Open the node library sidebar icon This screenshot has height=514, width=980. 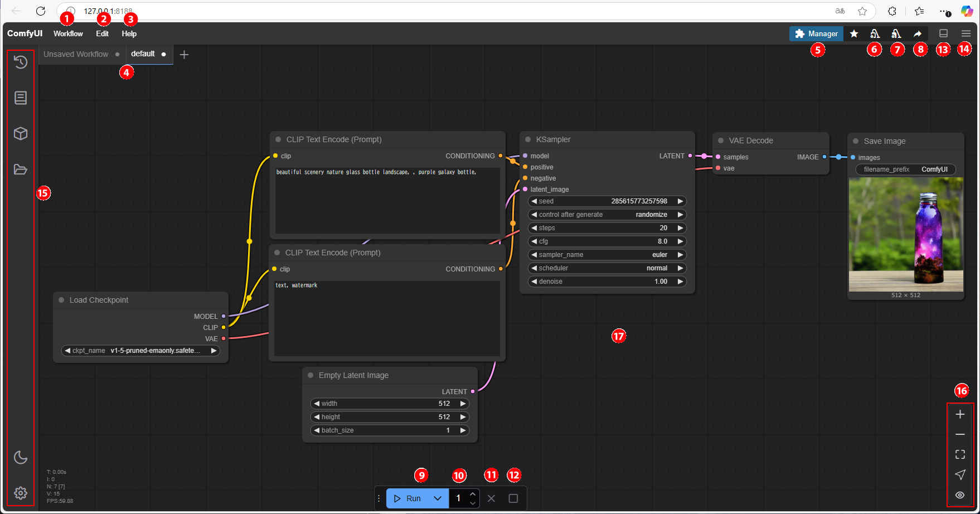click(x=21, y=98)
